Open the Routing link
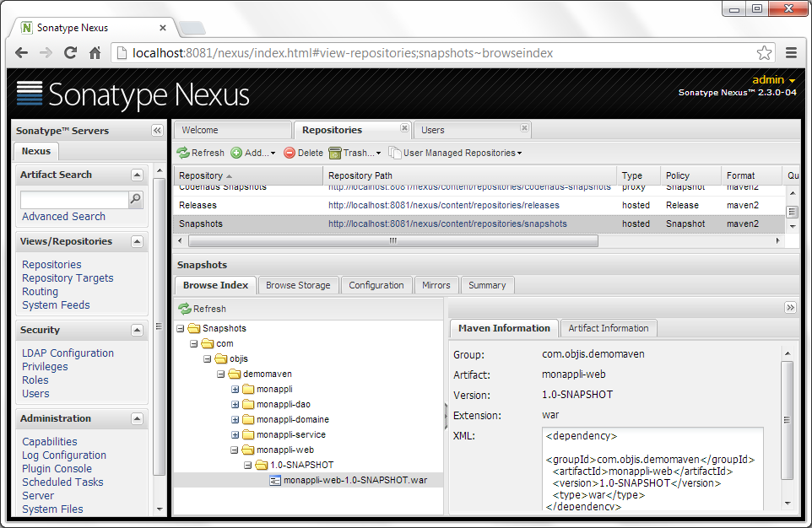 point(40,292)
